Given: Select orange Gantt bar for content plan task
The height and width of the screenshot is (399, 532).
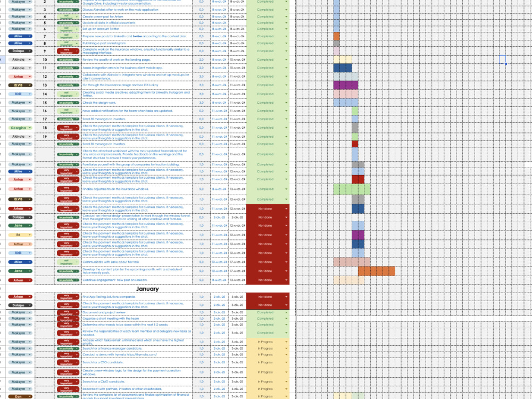Looking at the screenshot, I should pyautogui.click(x=376, y=271).
